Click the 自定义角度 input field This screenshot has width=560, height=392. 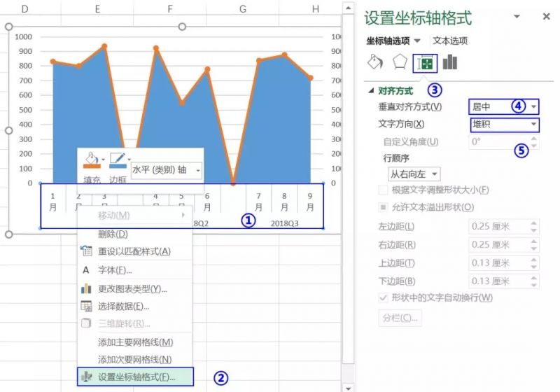click(x=498, y=141)
